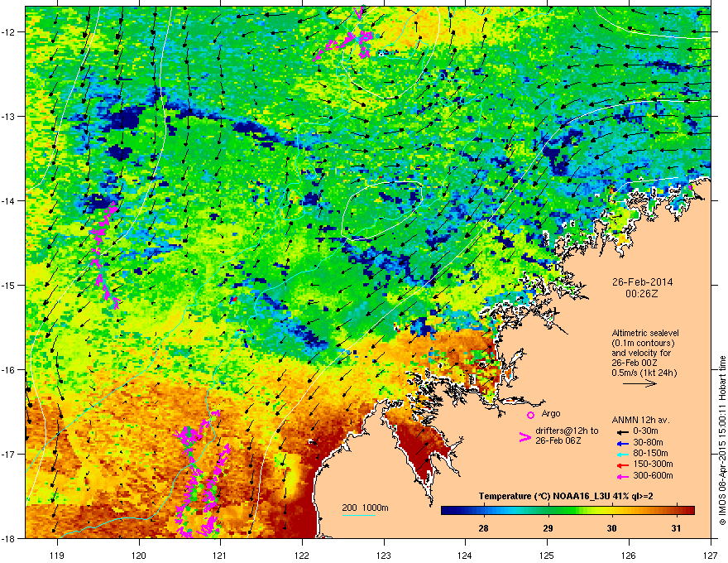Click the "(0.1m contours)" text
This screenshot has height=563, width=728.
[x=643, y=343]
